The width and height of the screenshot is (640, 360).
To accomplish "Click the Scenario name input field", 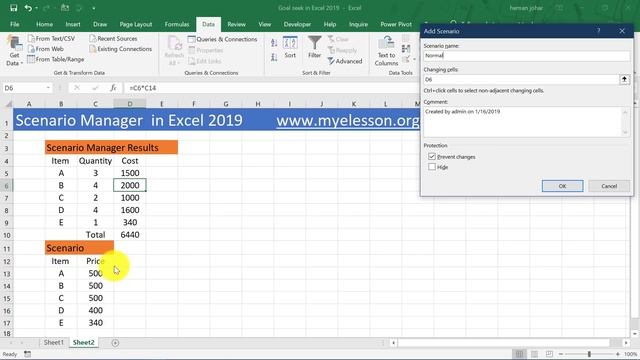I will pyautogui.click(x=527, y=56).
